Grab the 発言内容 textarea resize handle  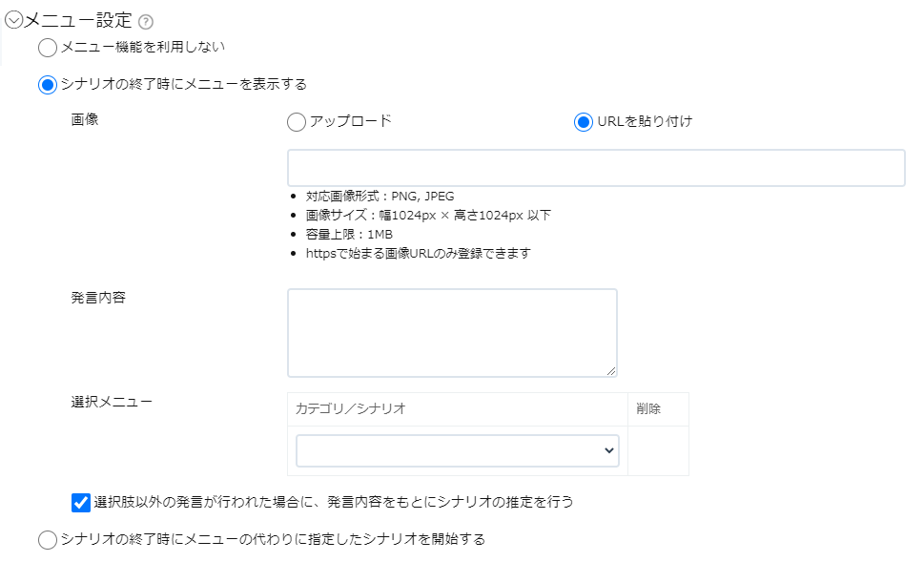[x=611, y=371]
